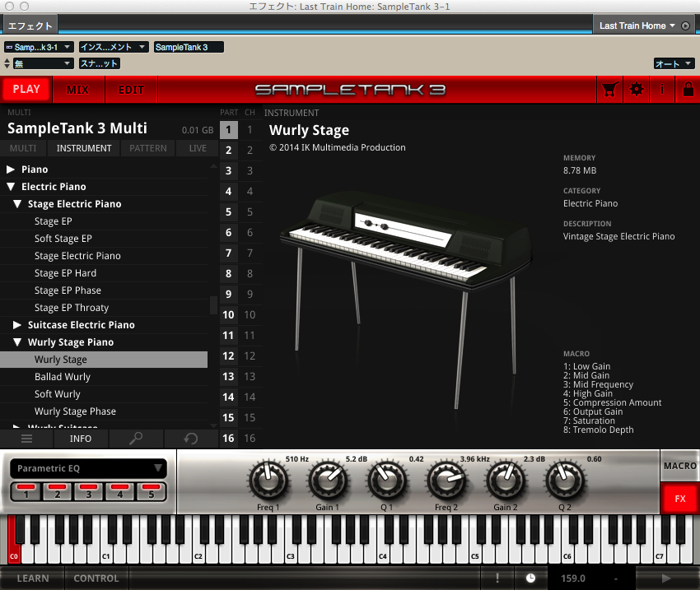Click the エフェクト header button

click(30, 26)
